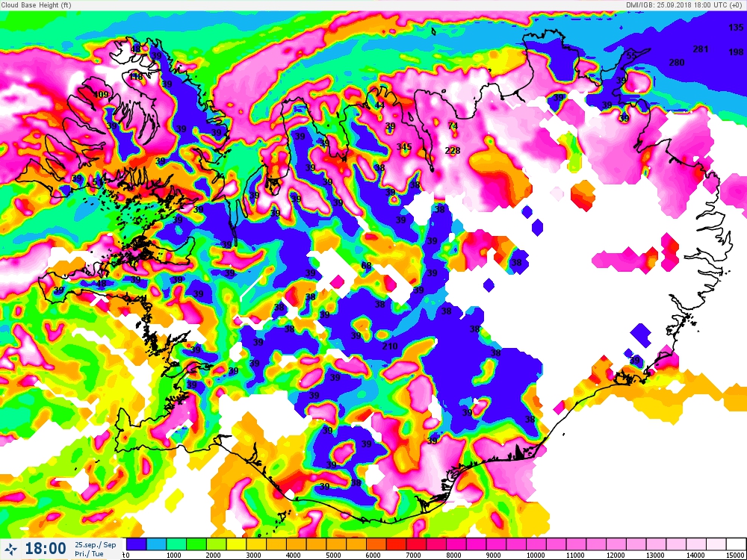
Task: Pick the dark blue legend swatch at 0
Action: pos(135,544)
